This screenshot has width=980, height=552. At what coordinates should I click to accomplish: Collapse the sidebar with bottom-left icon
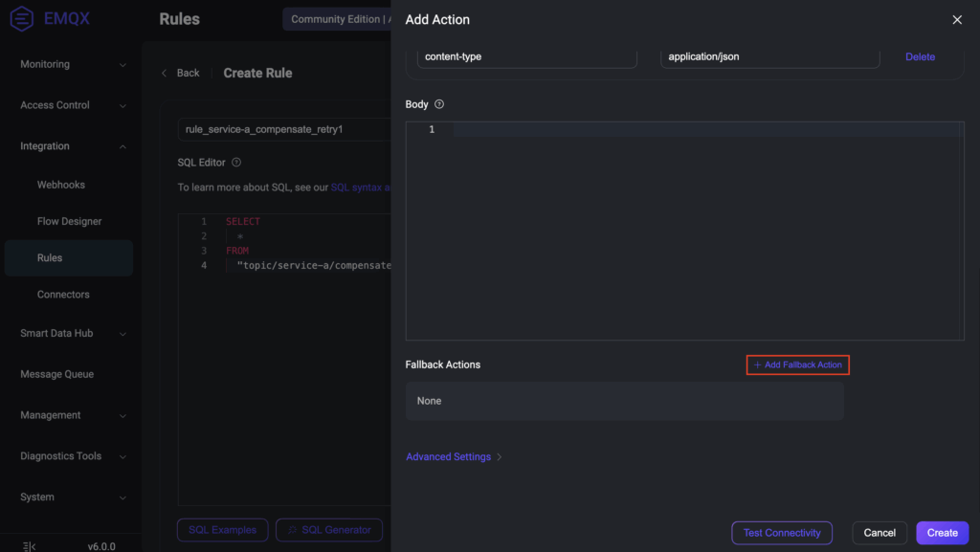click(x=29, y=546)
